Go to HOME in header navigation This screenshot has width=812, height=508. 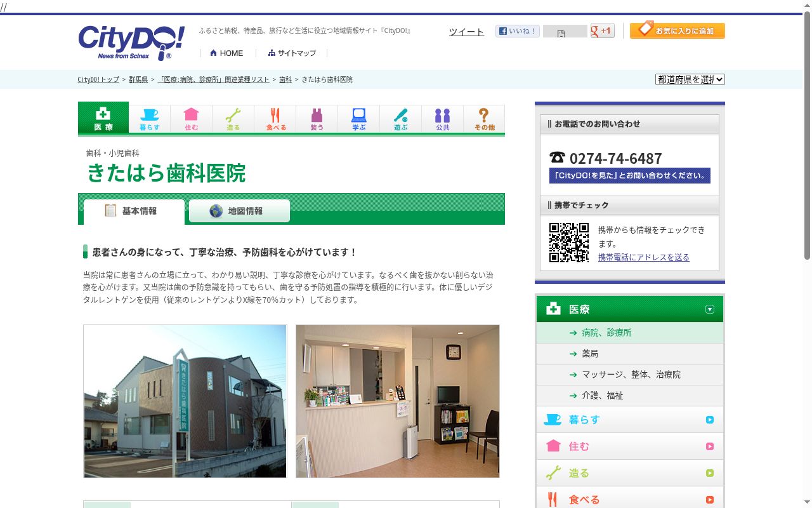[x=226, y=53]
